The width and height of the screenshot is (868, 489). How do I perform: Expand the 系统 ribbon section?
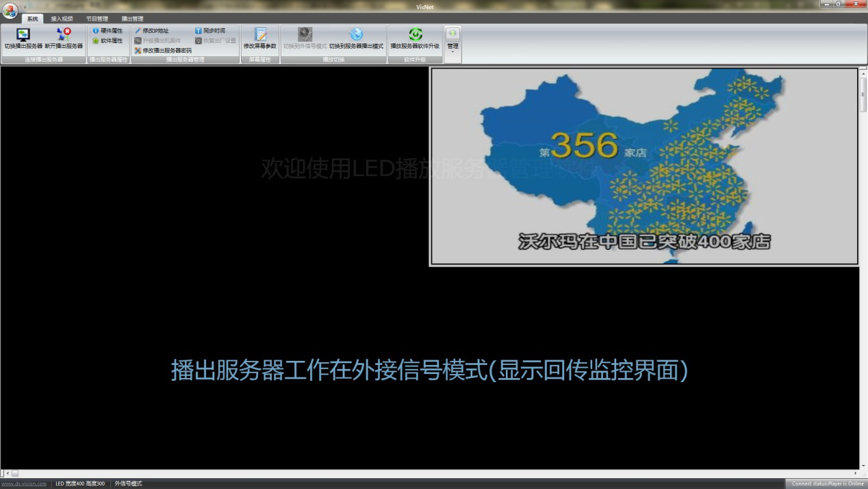(31, 18)
